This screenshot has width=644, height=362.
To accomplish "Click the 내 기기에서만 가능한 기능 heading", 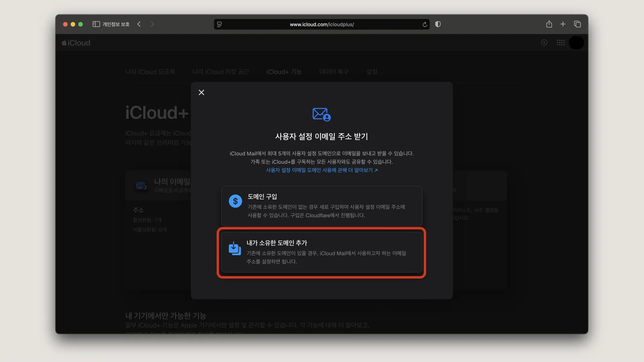I will click(166, 316).
